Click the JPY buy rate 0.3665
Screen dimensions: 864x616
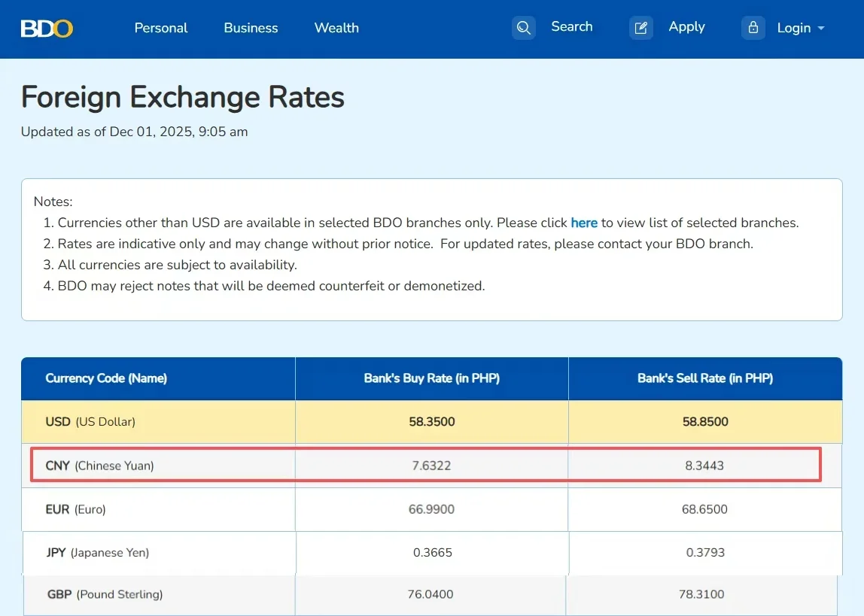pyautogui.click(x=433, y=553)
